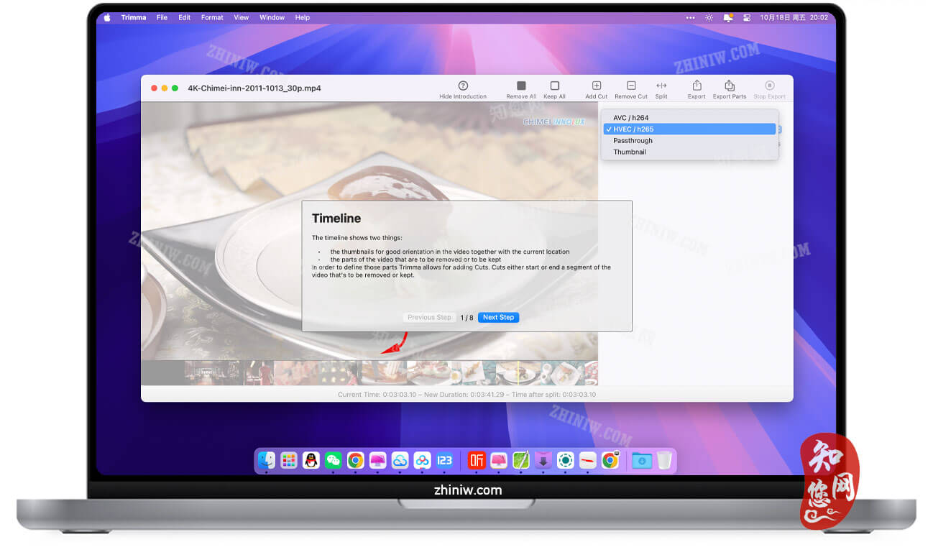Open the Window menu
Image resolution: width=933 pixels, height=560 pixels.
(x=272, y=18)
